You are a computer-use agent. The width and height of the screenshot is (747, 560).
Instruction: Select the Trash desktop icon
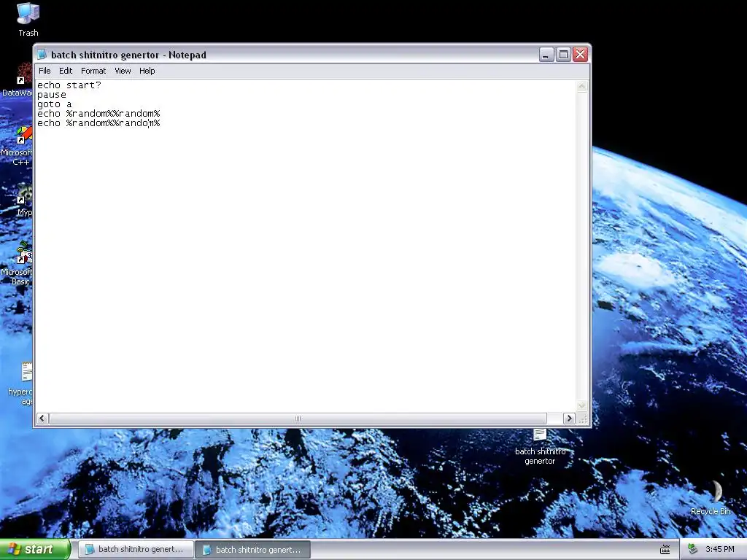(28, 20)
